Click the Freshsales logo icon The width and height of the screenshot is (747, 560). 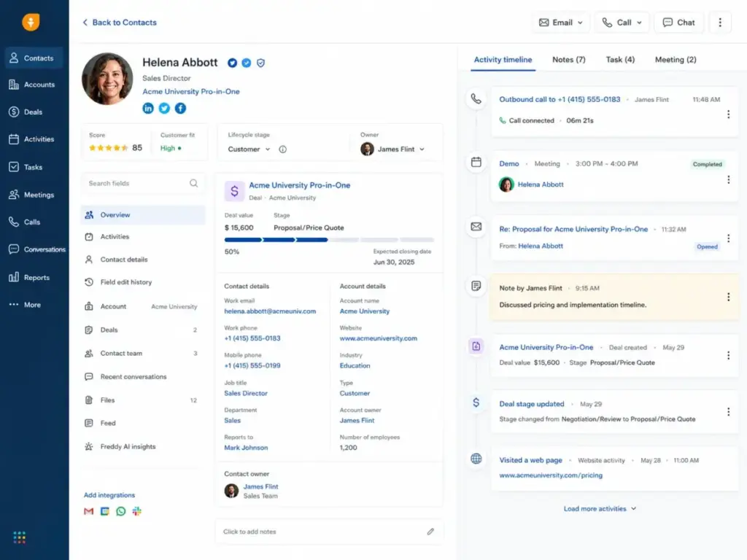point(31,22)
